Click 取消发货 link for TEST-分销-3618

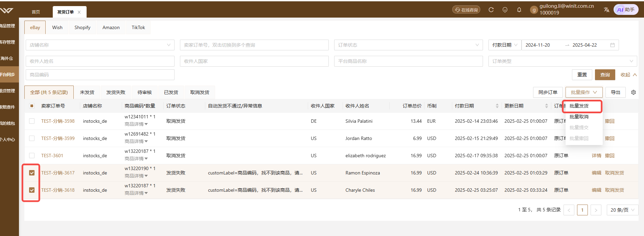tap(615, 190)
